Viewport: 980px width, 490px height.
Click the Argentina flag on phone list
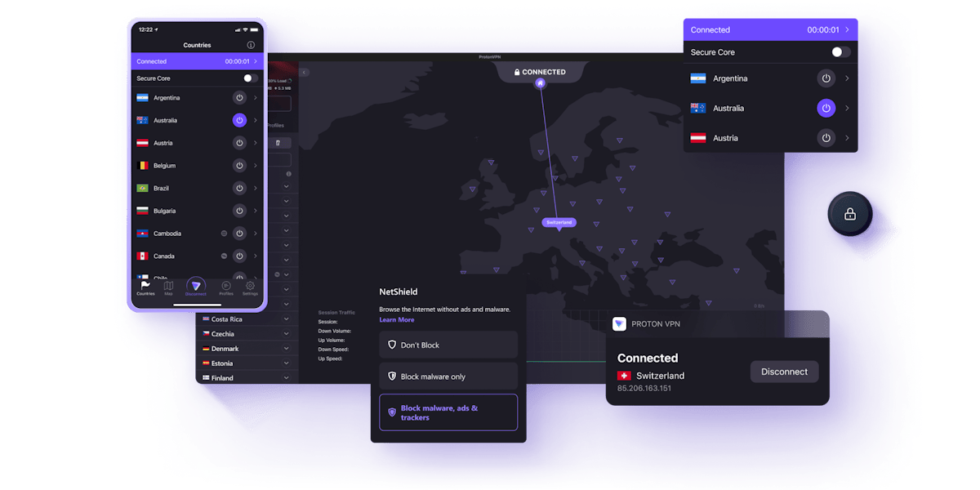[x=143, y=98]
